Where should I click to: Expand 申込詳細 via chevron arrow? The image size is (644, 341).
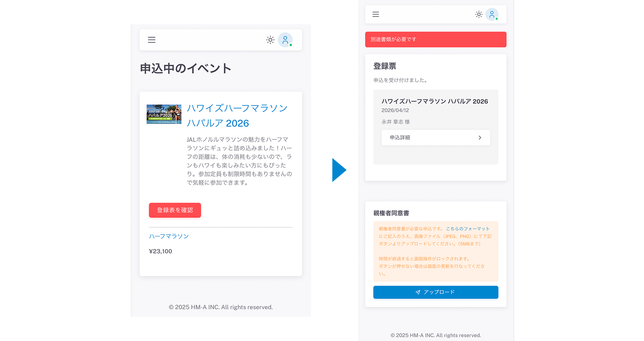[480, 138]
